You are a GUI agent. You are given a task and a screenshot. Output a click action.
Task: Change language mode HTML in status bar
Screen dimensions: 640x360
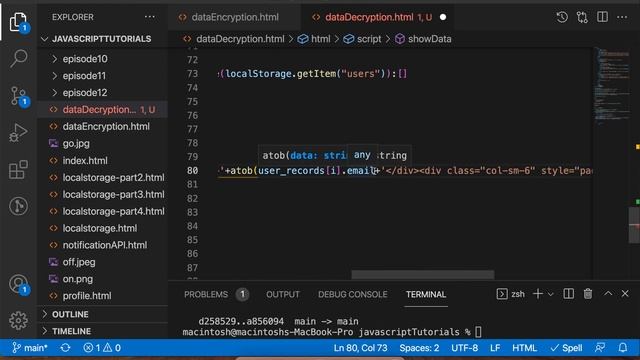524,348
